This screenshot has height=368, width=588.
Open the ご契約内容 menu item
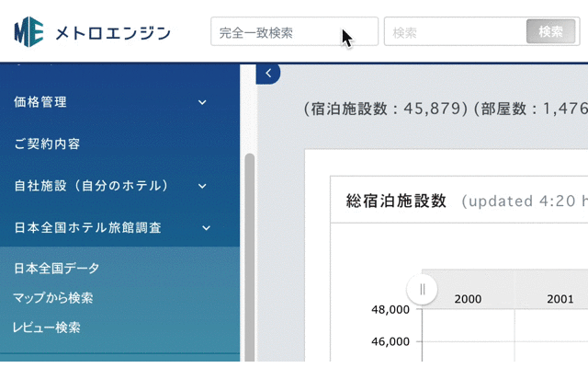point(47,144)
